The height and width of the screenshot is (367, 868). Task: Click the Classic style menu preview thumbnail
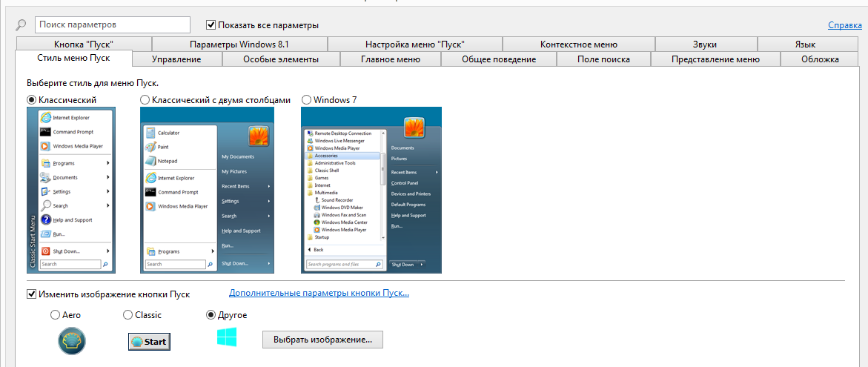pos(70,190)
